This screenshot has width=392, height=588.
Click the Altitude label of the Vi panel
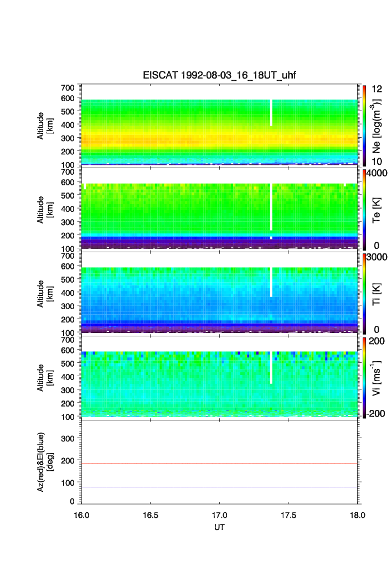coord(45,378)
